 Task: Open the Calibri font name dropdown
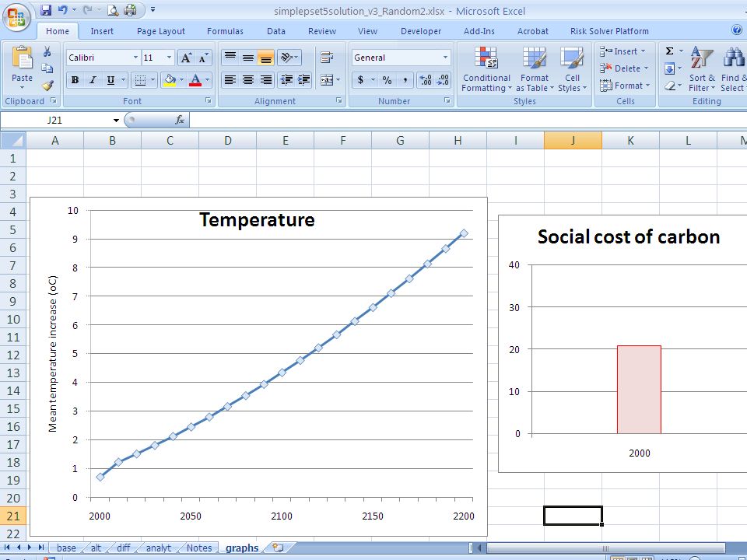(x=135, y=58)
